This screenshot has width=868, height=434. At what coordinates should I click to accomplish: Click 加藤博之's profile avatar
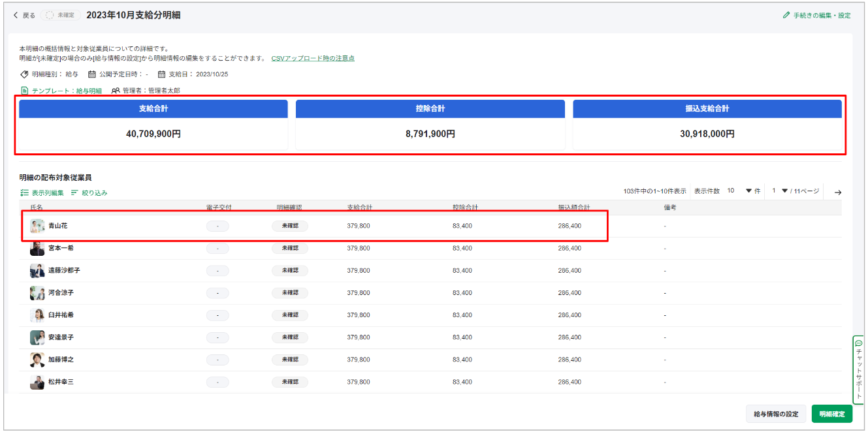[37, 360]
